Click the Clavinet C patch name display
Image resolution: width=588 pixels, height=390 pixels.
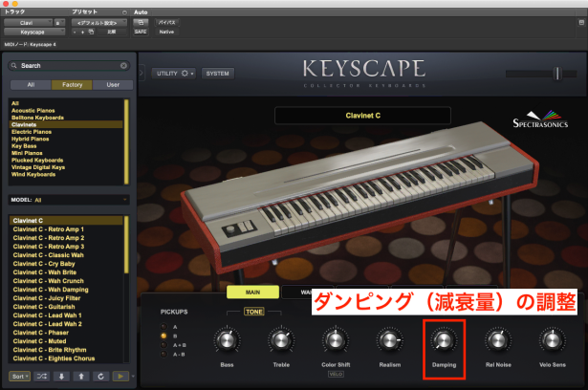pos(362,116)
